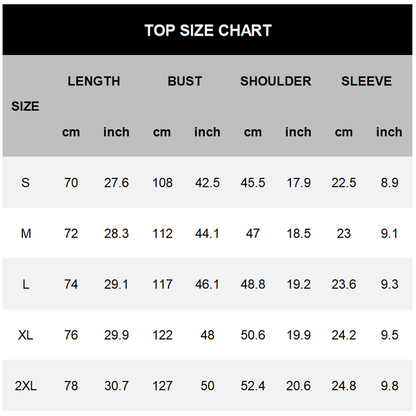416x416 pixels.
Task: Click the 48.8 cm shoulder value
Action: tap(253, 284)
